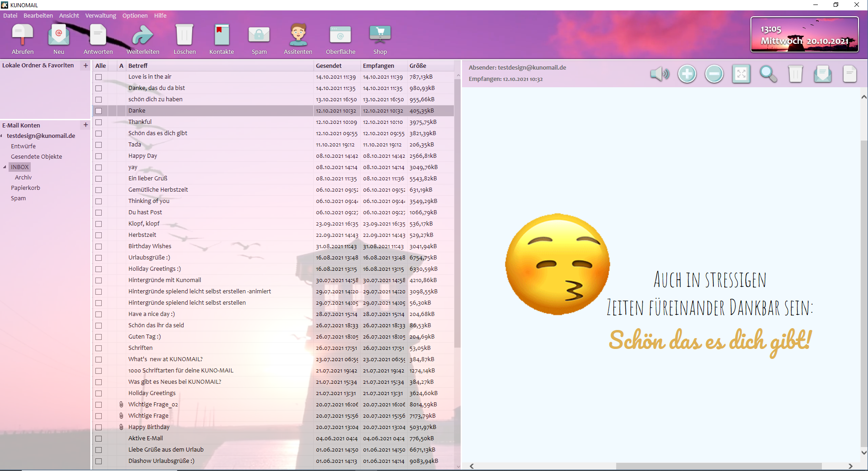The height and width of the screenshot is (471, 868).
Task: Click the preview horizontal scrollbar thumb
Action: click(719, 466)
